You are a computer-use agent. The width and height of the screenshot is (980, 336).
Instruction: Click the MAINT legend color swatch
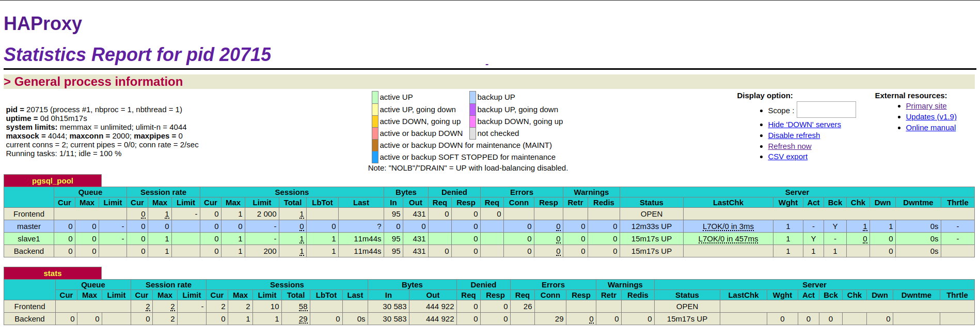coord(375,145)
